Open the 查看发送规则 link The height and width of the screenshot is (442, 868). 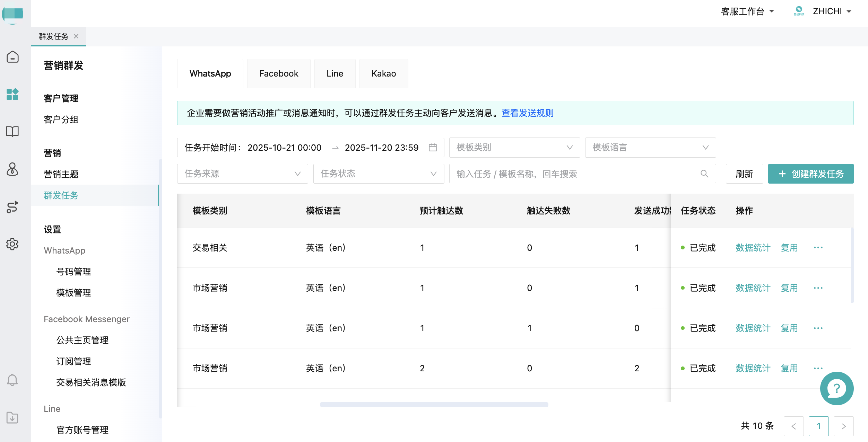pos(527,113)
